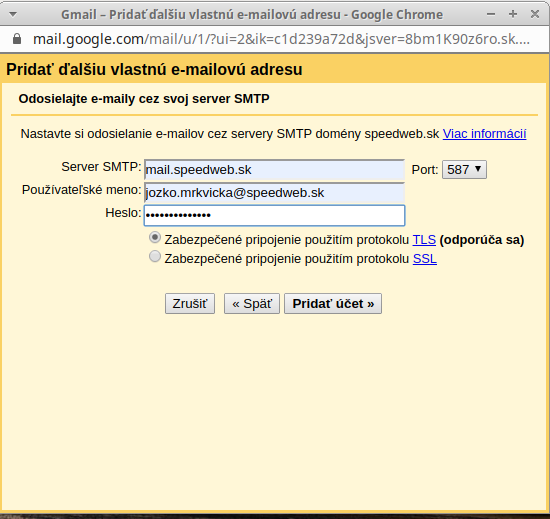Click the Zrušiť button
This screenshot has width=550, height=519.
(x=190, y=304)
